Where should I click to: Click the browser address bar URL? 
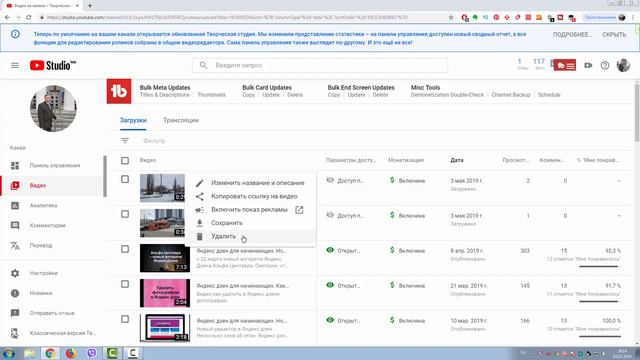[227, 18]
